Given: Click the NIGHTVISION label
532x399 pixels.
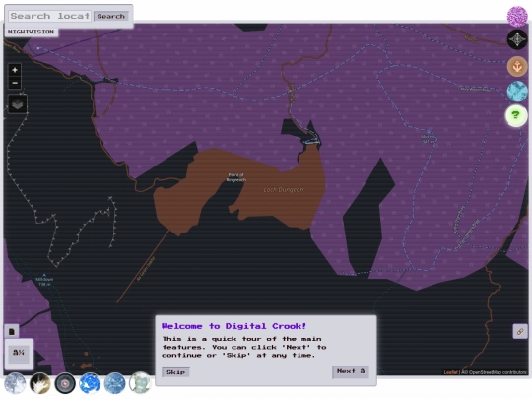Looking at the screenshot, I should [x=31, y=32].
